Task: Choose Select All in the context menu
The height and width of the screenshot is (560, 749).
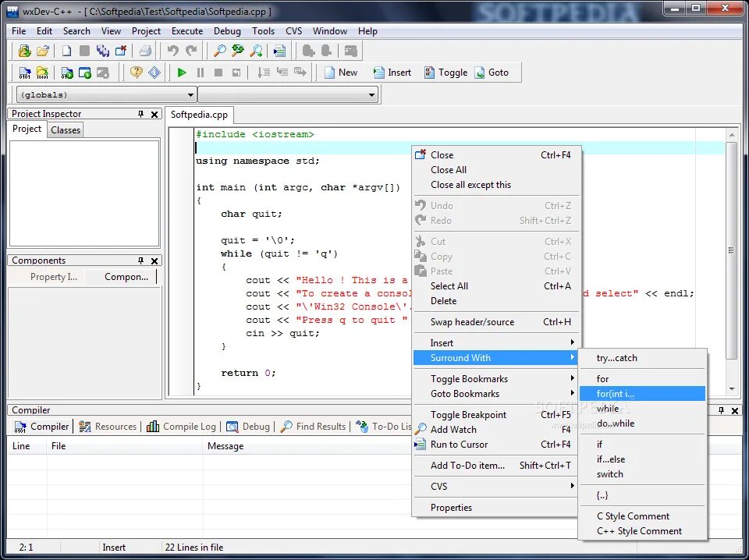Action: pos(496,286)
